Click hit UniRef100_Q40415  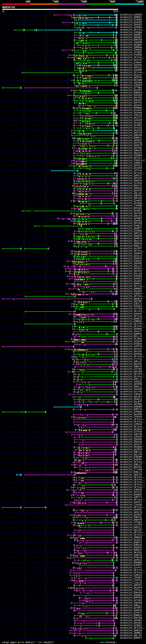tap(131, 130)
